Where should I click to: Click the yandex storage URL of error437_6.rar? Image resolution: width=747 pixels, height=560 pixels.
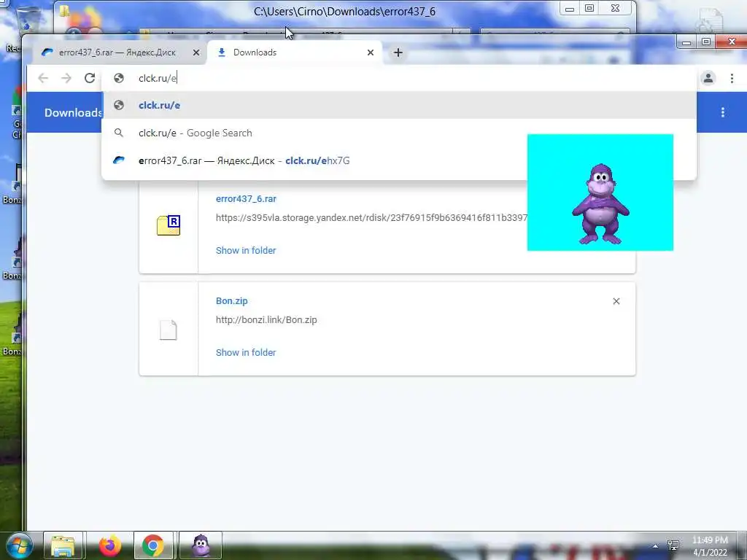point(371,217)
